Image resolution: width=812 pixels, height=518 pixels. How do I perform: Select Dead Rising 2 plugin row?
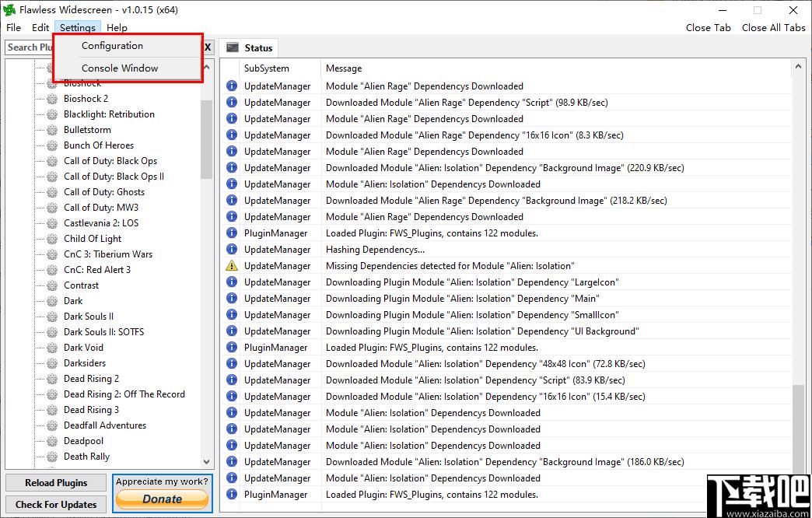pos(91,378)
